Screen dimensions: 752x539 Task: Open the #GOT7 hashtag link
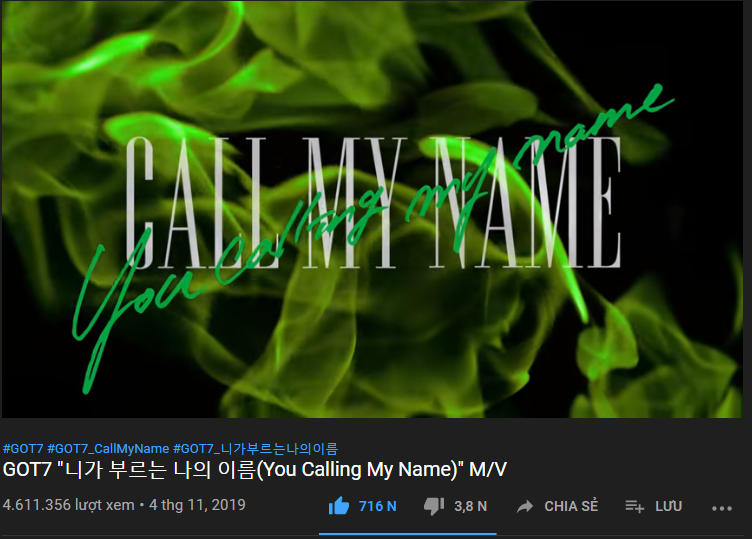pos(23,449)
